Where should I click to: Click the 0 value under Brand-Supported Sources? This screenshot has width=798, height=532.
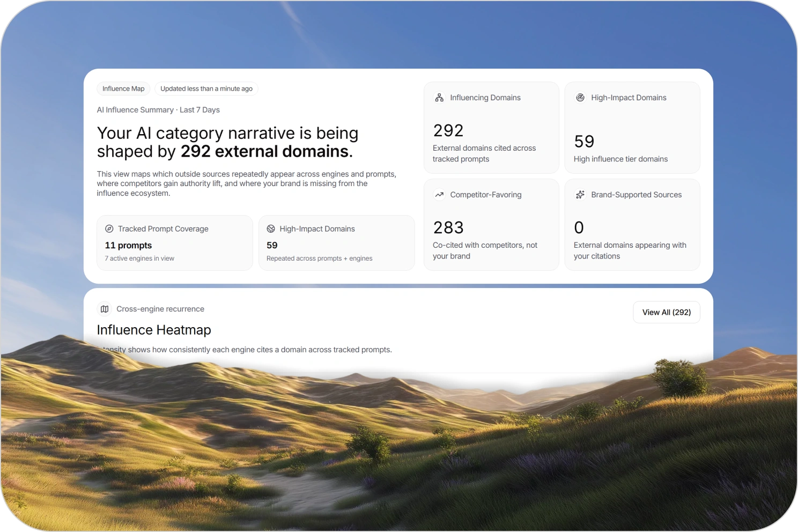coord(579,227)
